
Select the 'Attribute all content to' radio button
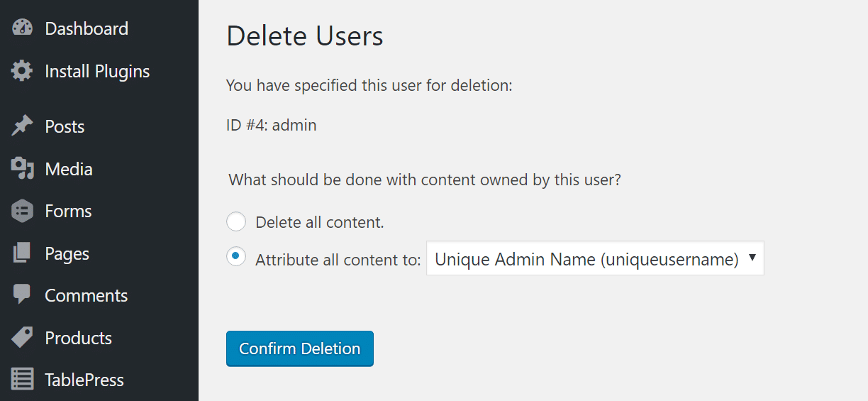coord(236,257)
